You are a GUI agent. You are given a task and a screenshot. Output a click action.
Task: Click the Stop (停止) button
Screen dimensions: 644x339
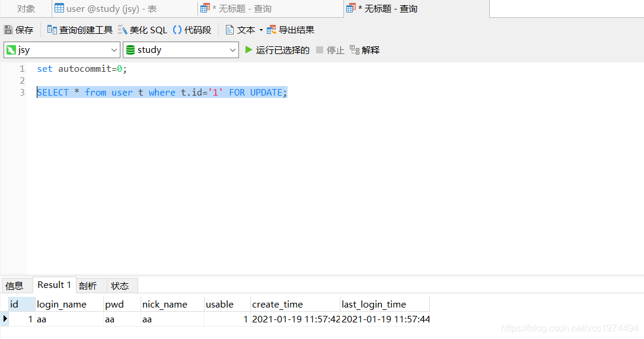tap(330, 50)
